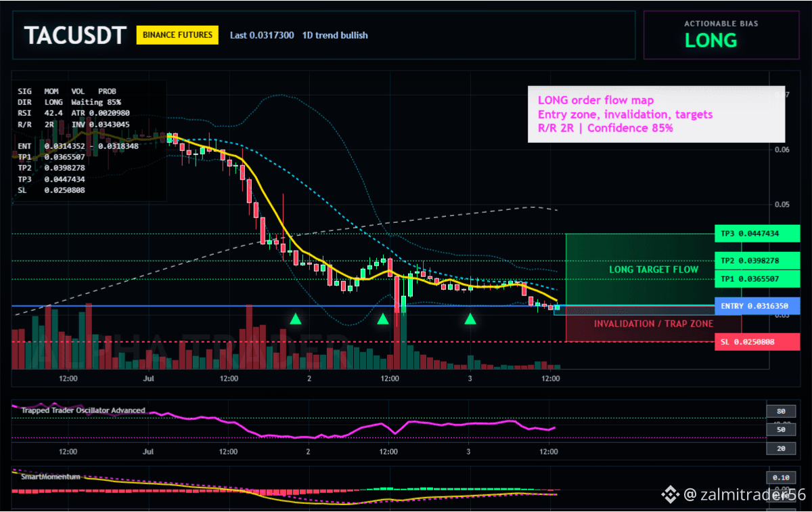
Task: Click the ENT 0.0314352 - 0.0318348 row
Action: point(78,146)
